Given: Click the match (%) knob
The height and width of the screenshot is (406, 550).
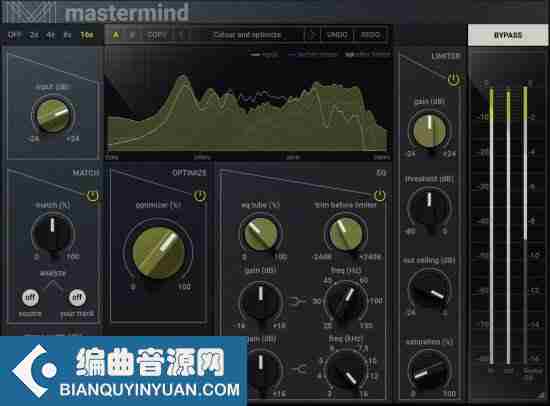Looking at the screenshot, I should pyautogui.click(x=53, y=234).
